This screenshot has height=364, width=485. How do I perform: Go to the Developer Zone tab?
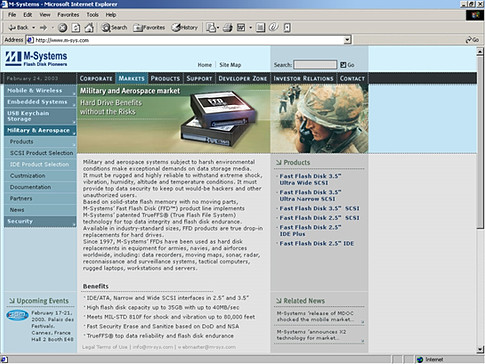tap(243, 78)
